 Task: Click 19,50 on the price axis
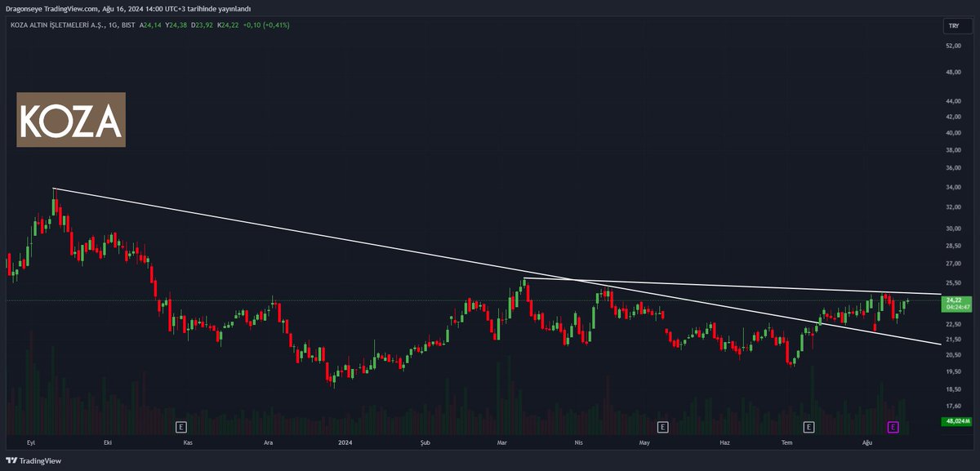[x=953, y=371]
